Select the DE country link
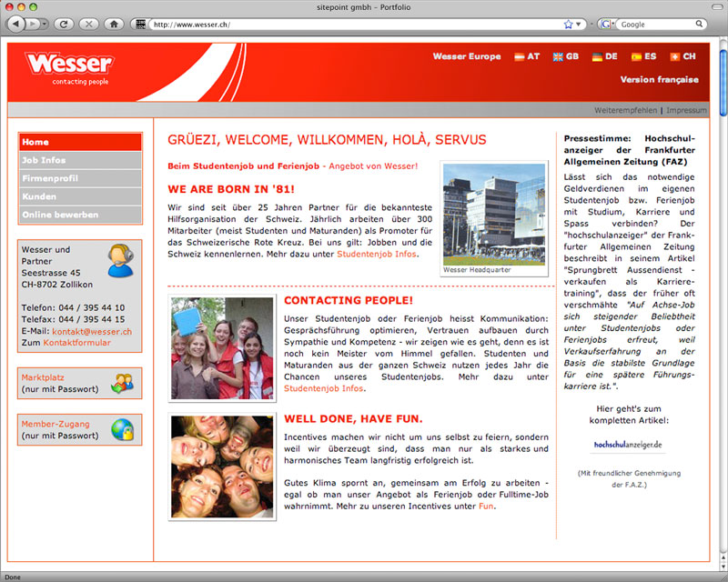Screen dimensions: 728x582 (x=611, y=56)
